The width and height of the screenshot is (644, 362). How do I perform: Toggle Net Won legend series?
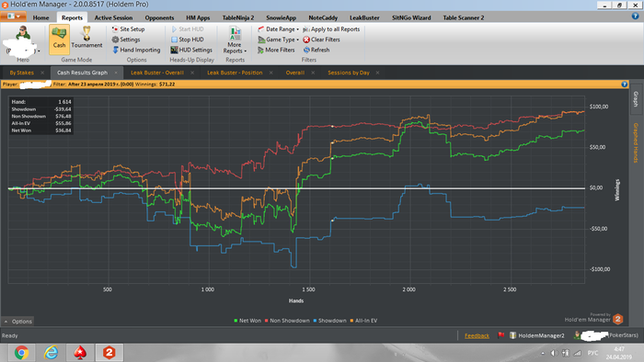247,321
